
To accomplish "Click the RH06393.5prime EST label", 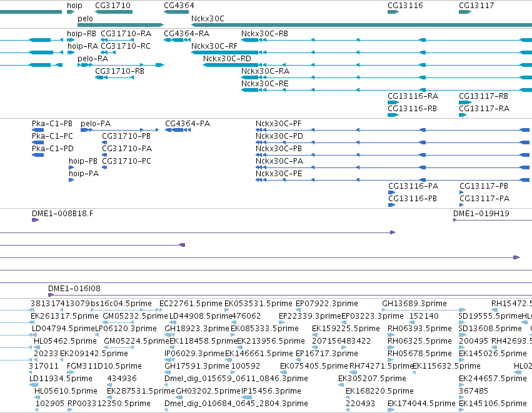I will click(x=419, y=329).
